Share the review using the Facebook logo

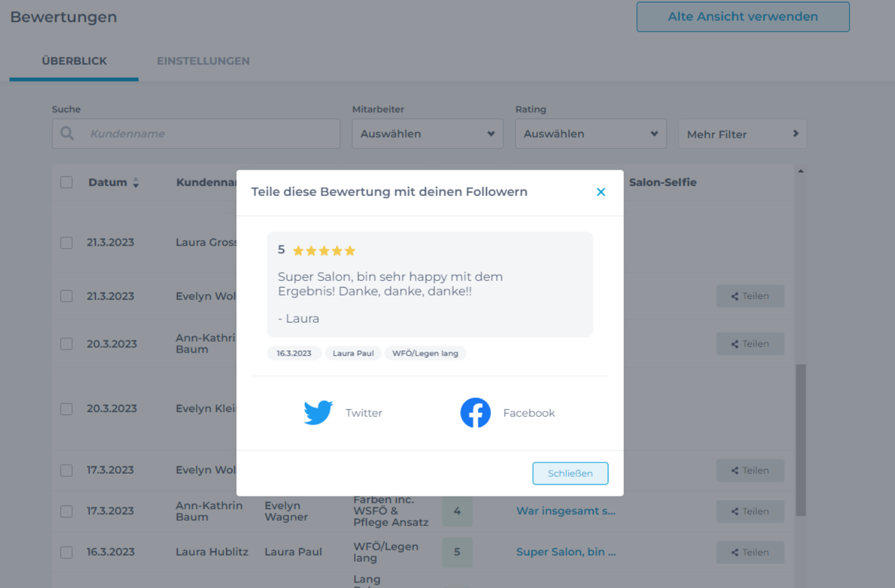pyautogui.click(x=475, y=413)
